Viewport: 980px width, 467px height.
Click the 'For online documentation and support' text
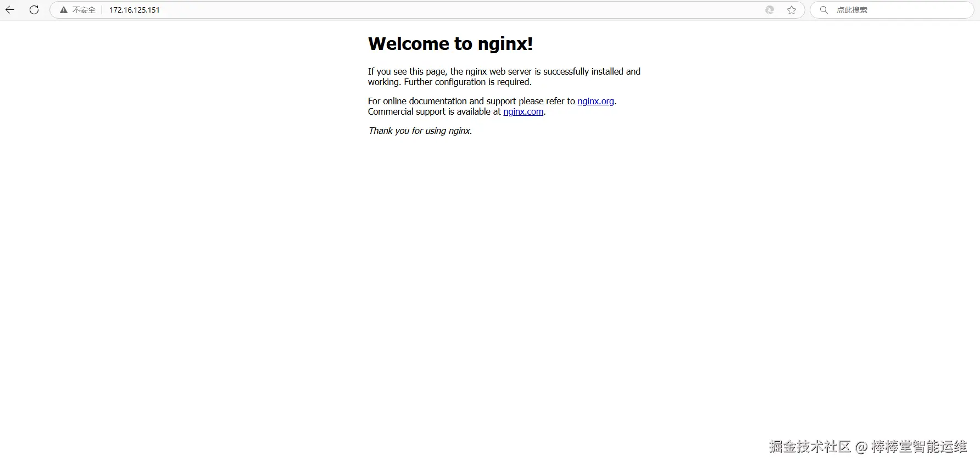[442, 101]
